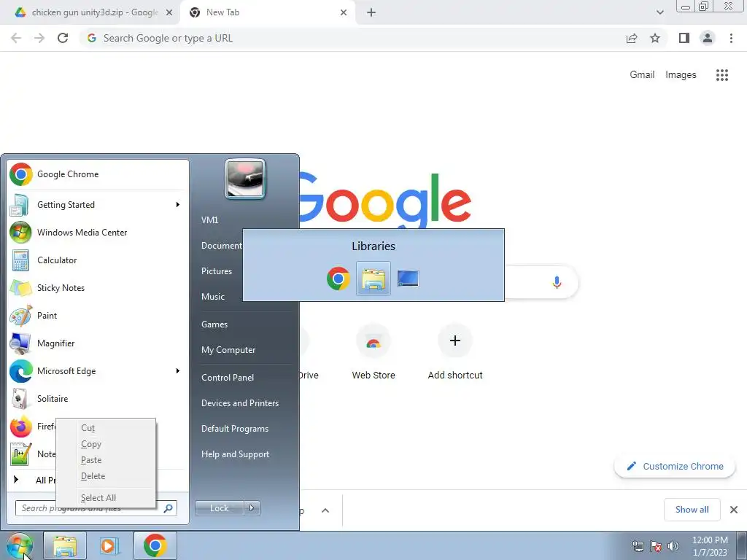Image resolution: width=747 pixels, height=560 pixels.
Task: Open Windows Media Center entry
Action: (98, 233)
